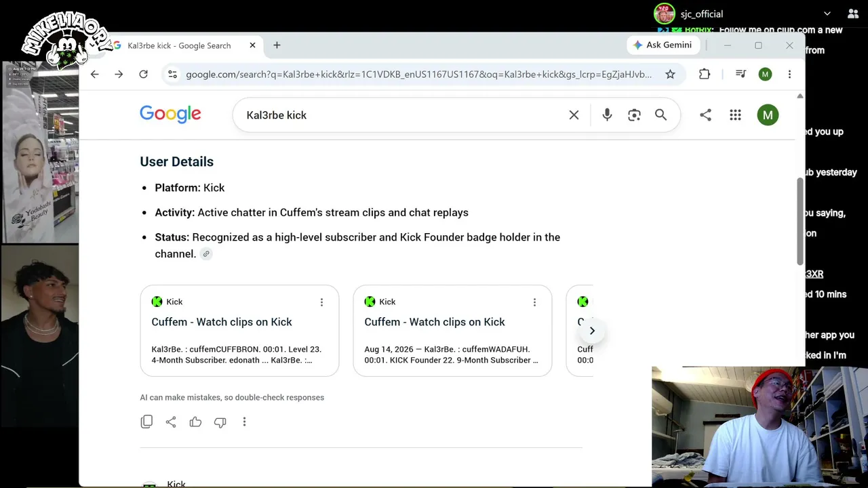This screenshot has height=488, width=868.
Task: Open more options below the AI response
Action: click(244, 422)
